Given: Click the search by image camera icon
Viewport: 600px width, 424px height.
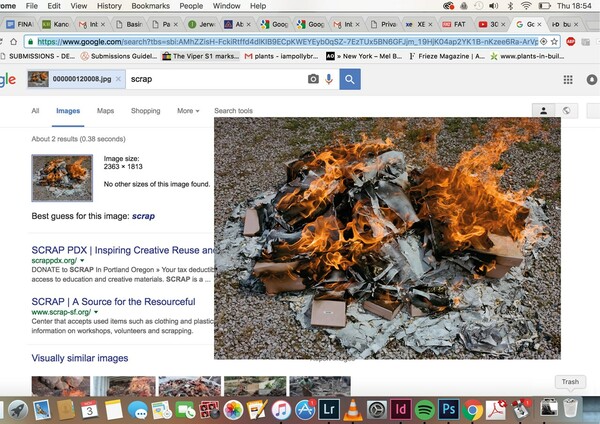Looking at the screenshot, I should [313, 79].
